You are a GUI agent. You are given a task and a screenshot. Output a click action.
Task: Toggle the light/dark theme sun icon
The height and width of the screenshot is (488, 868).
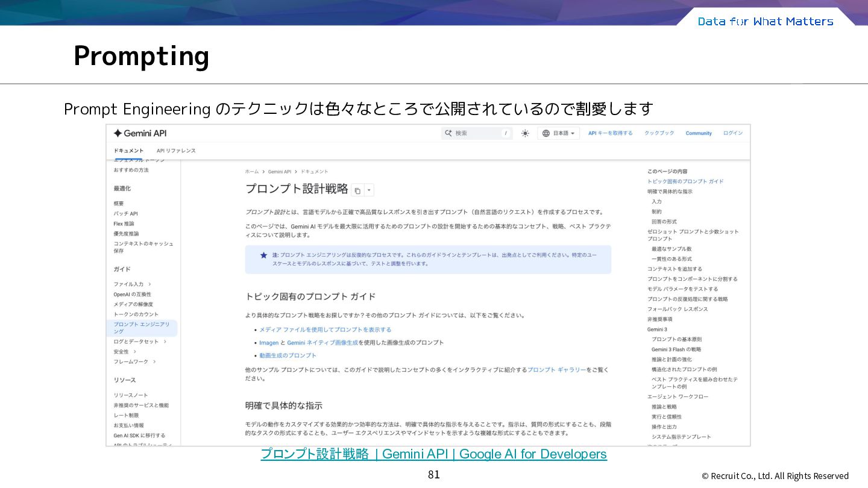point(525,133)
